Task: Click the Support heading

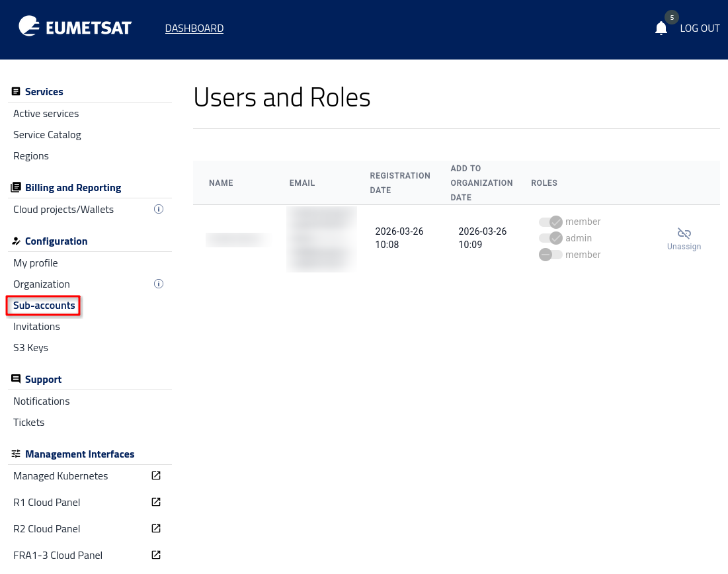Action: pyautogui.click(x=43, y=380)
